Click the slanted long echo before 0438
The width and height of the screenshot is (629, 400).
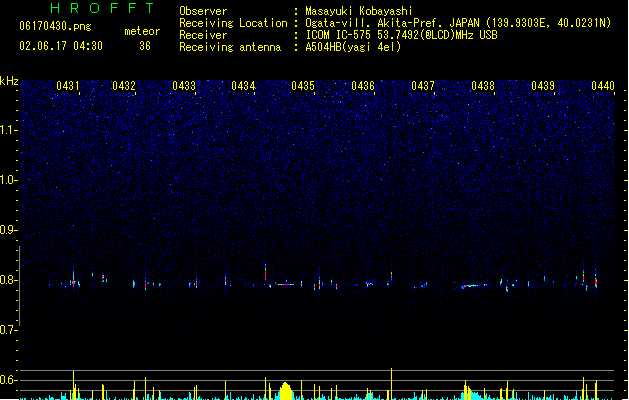(x=473, y=286)
